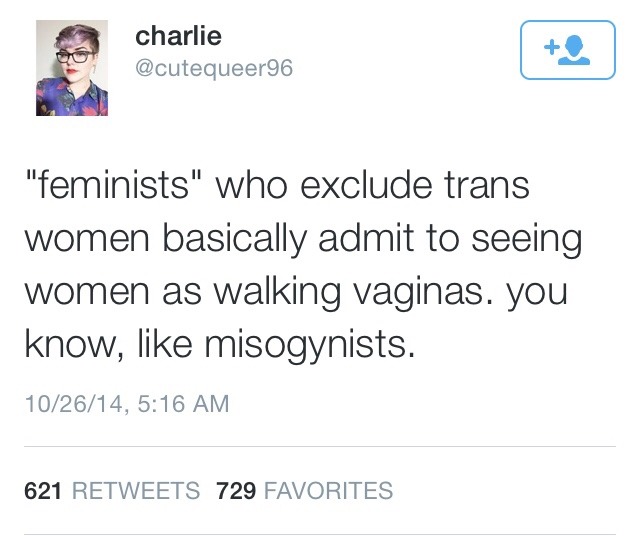Click the date "10/26/14" portion of the timestamp
Screen dimensions: 640x536
[68, 404]
